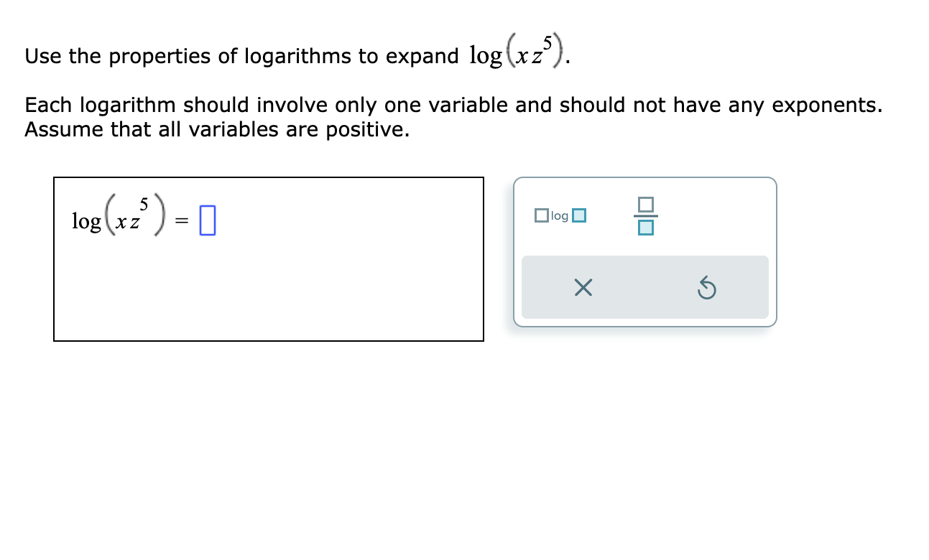Click the undo (reset) arrow icon

[707, 287]
